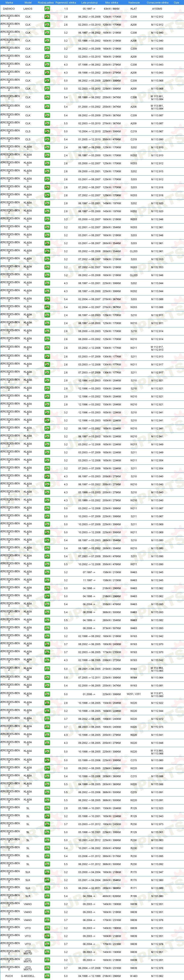Click the fuel icon in the PUCH G-MODELL row
Image resolution: width=184 pixels, height=980 pixels.
click(47, 976)
